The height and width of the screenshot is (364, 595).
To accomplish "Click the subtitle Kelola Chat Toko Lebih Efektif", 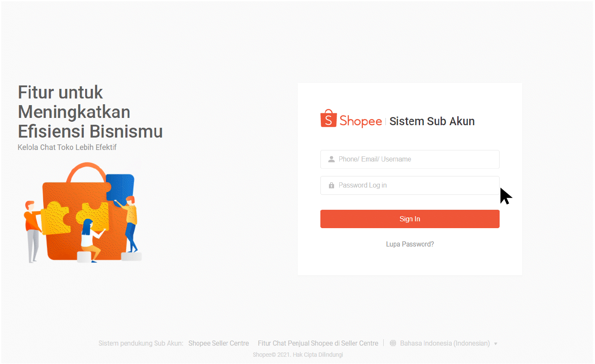I will [x=67, y=147].
